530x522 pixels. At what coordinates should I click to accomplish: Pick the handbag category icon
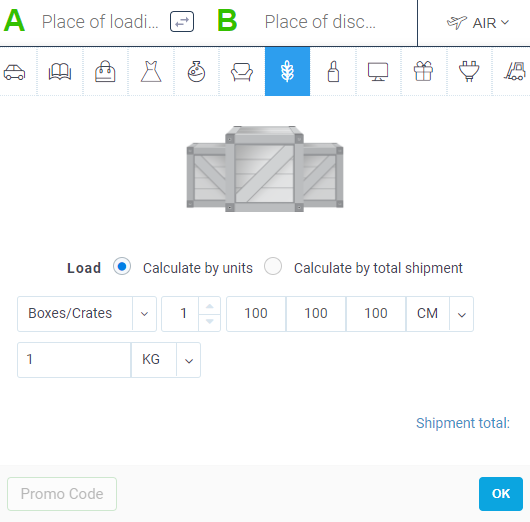point(105,72)
